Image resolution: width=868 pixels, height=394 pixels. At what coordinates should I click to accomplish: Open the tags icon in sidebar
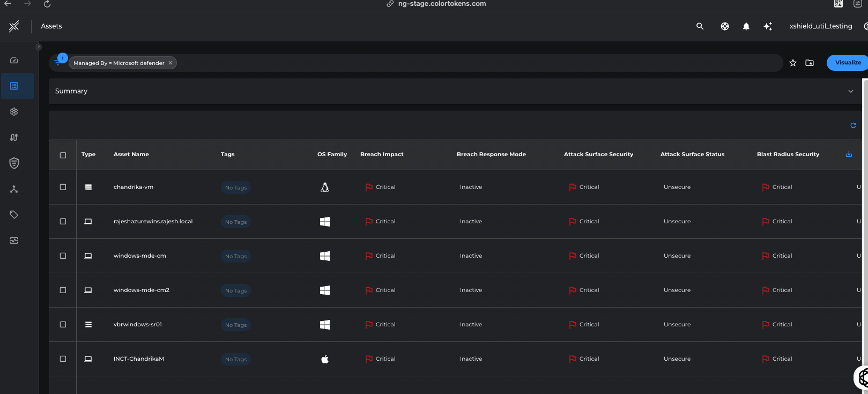[14, 215]
